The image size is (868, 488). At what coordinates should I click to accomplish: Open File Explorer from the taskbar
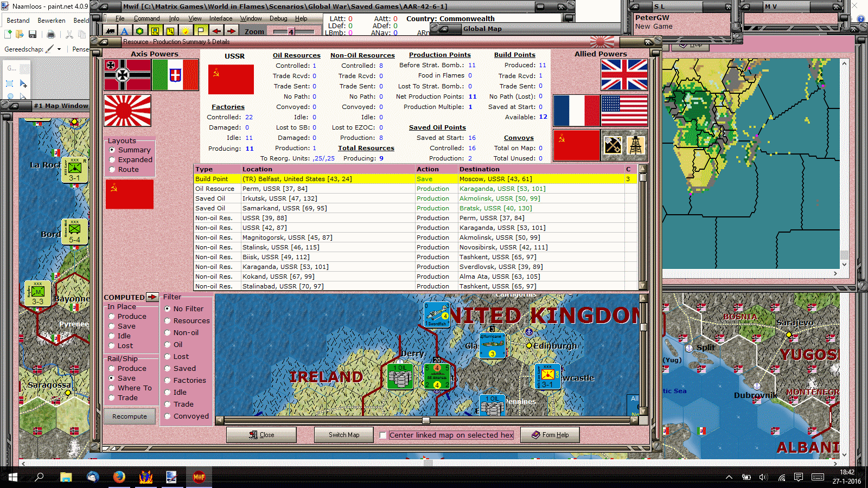[x=66, y=477]
